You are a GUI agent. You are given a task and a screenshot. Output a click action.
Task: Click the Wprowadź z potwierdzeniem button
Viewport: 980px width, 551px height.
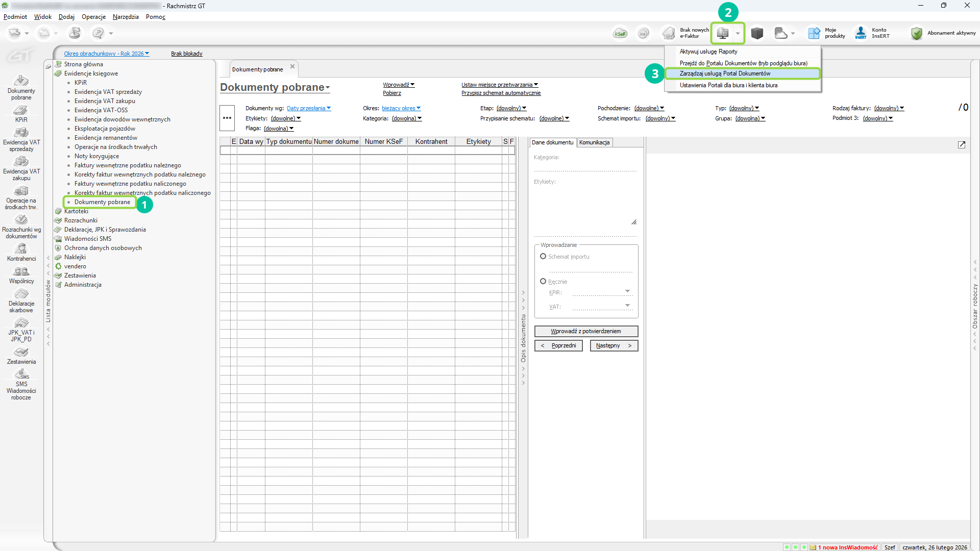coord(586,331)
